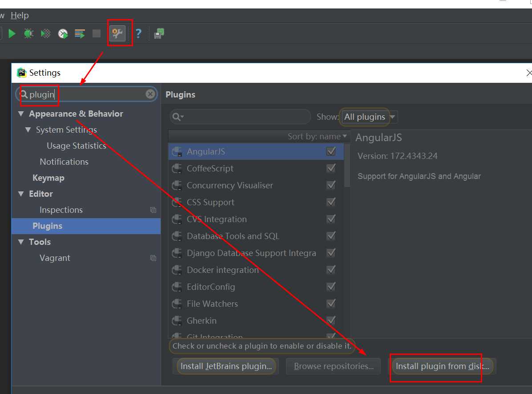The height and width of the screenshot is (394, 532).
Task: Toggle the Concurrency Visualiser checkbox
Action: pos(331,185)
